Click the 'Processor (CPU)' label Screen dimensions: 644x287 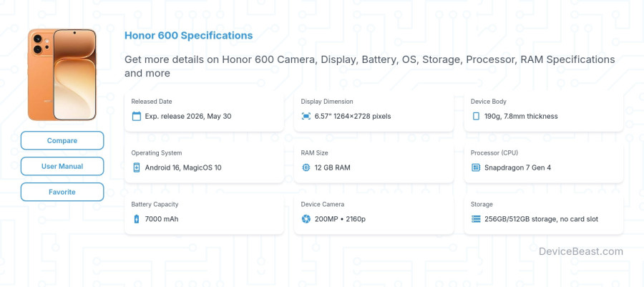tap(494, 152)
